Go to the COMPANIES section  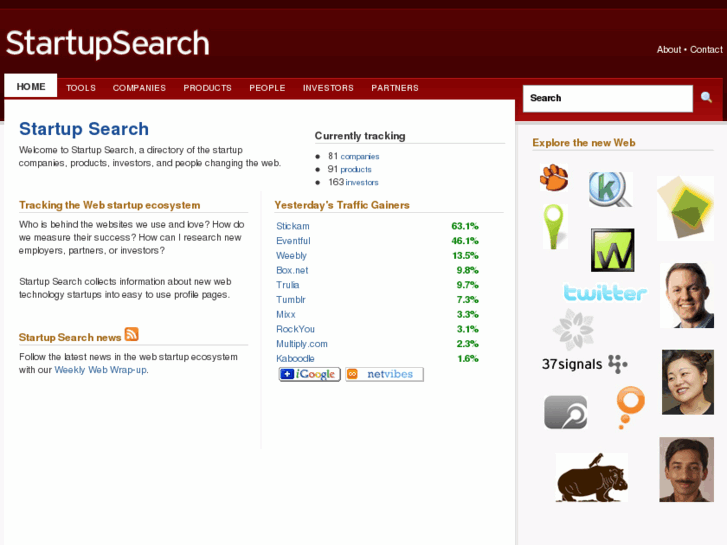[139, 88]
